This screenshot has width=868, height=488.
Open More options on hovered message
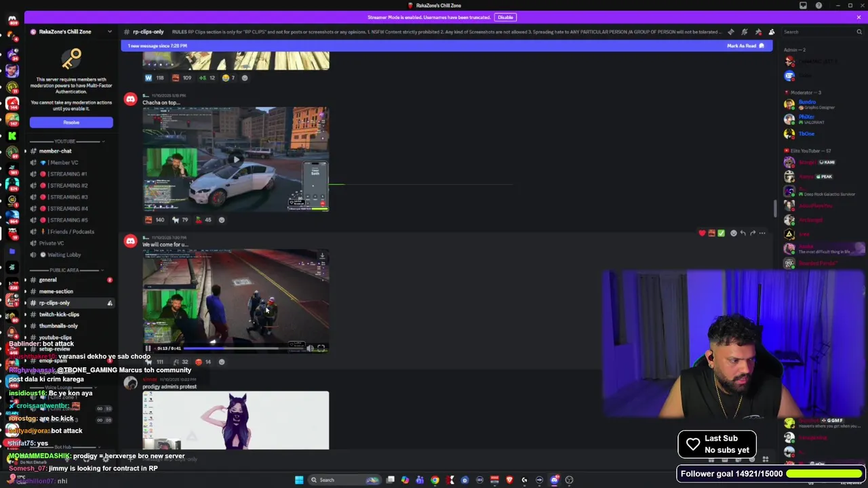point(762,233)
